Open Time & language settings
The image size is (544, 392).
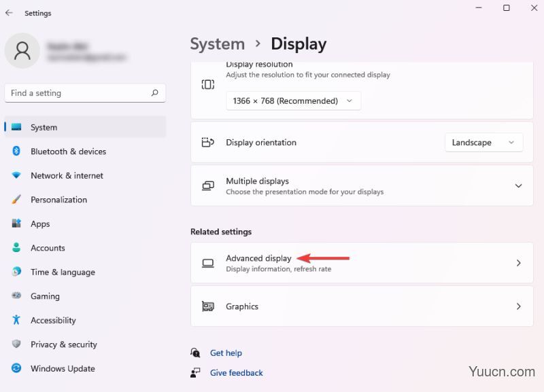(85, 272)
